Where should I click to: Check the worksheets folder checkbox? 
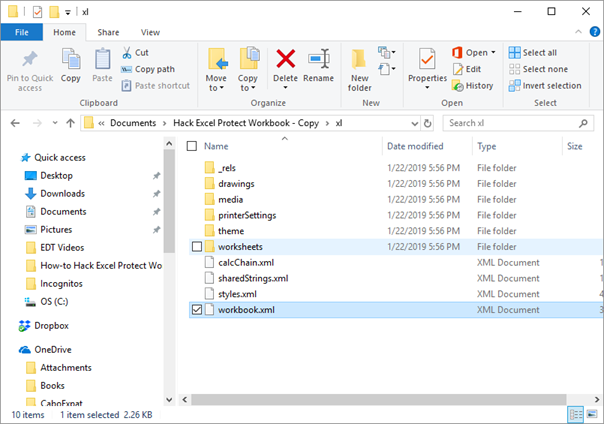click(197, 246)
